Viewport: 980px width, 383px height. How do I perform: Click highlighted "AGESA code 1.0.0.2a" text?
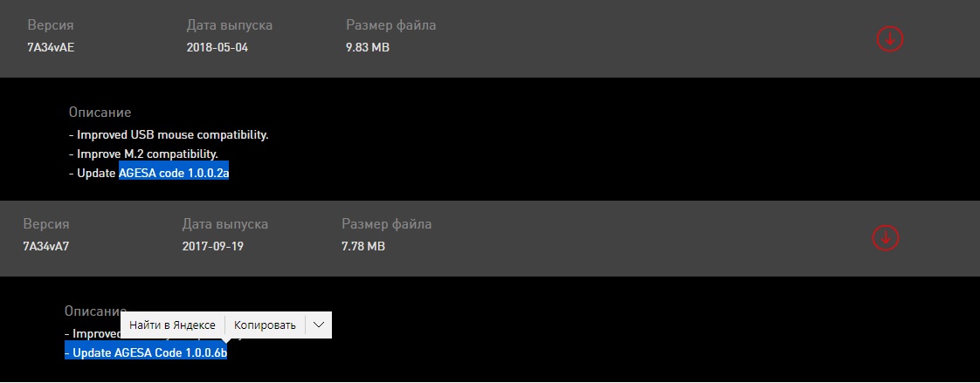point(174,173)
